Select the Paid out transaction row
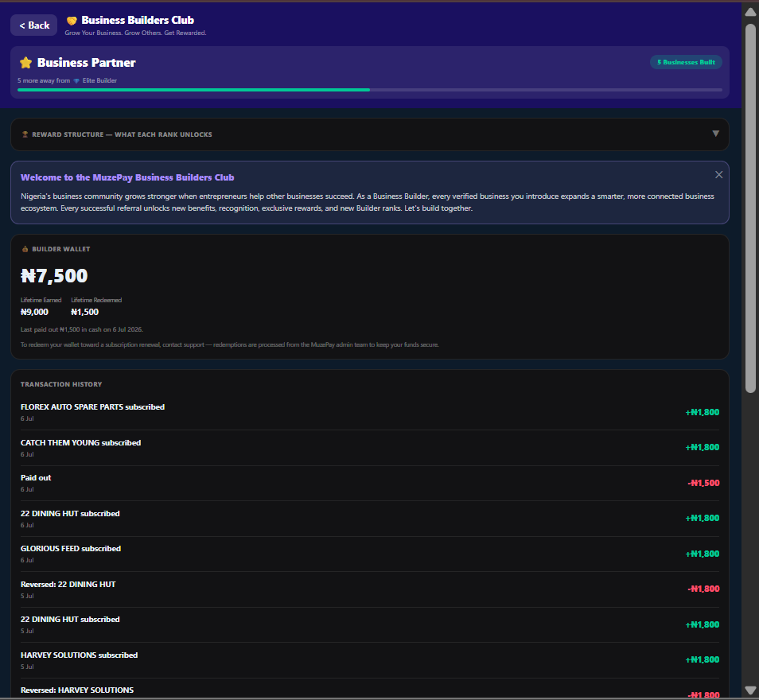Screen dimensions: 759x700 370,483
